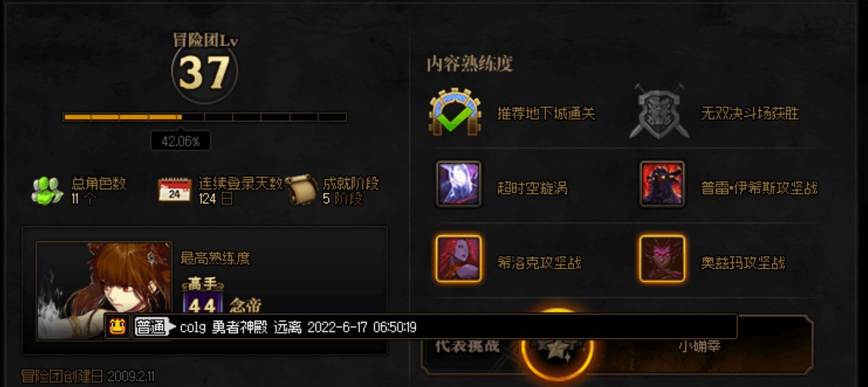Screen dimensions: 868x387
Task: Select the 无双决斗场获胜 crossed swords shield icon
Action: click(659, 112)
